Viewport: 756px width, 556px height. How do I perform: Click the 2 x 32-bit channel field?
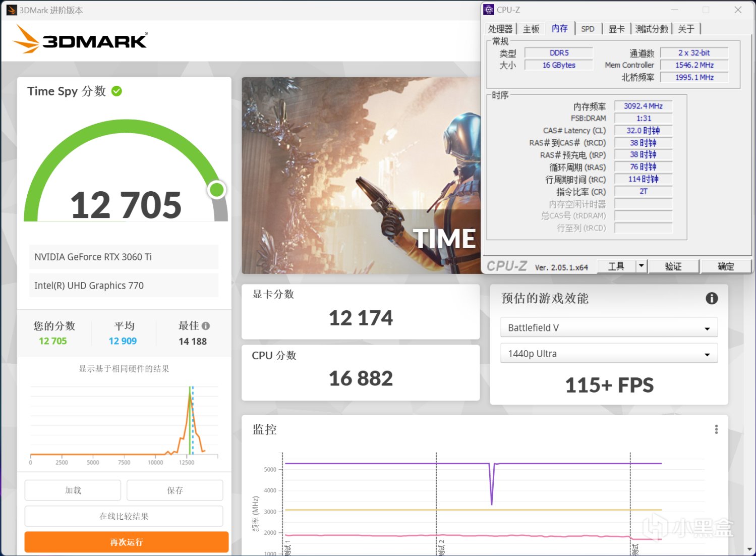[x=694, y=53]
